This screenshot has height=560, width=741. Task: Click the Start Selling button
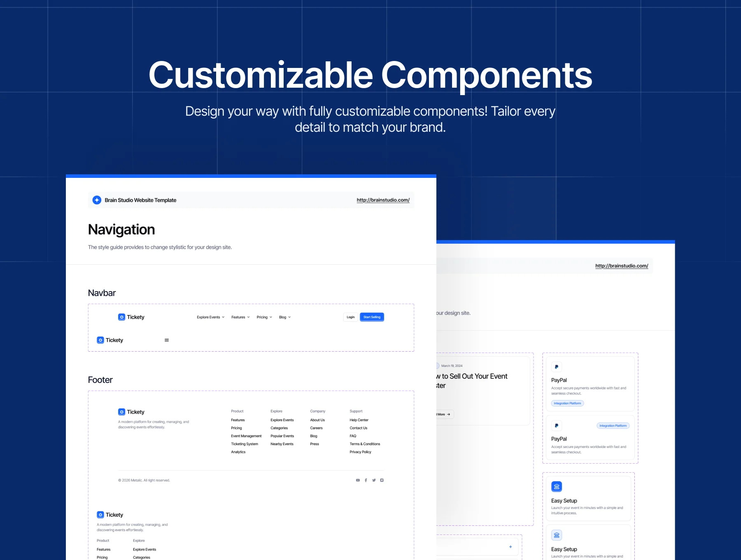click(x=372, y=317)
